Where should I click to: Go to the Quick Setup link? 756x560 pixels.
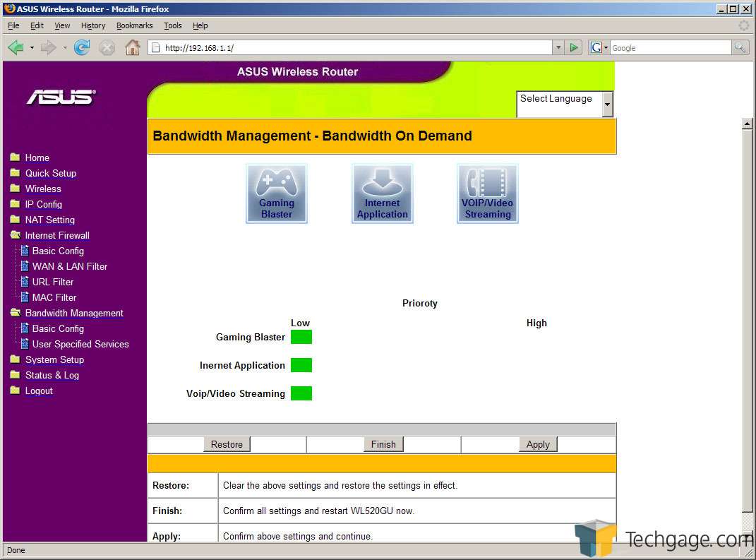pyautogui.click(x=51, y=173)
